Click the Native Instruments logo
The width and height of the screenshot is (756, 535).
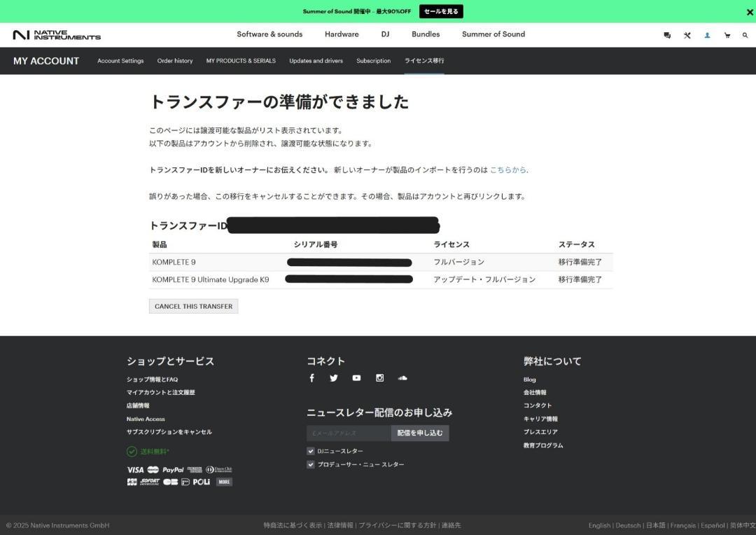tap(57, 35)
